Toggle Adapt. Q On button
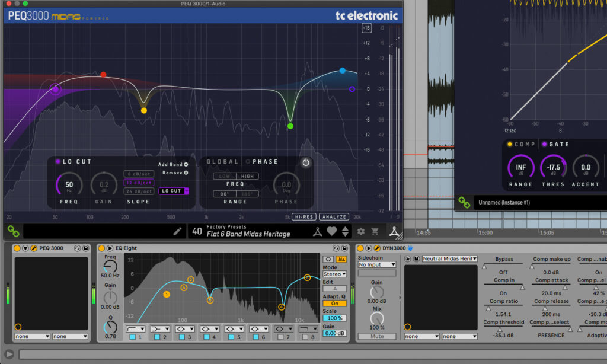This screenshot has height=364, width=607. pos(334,304)
